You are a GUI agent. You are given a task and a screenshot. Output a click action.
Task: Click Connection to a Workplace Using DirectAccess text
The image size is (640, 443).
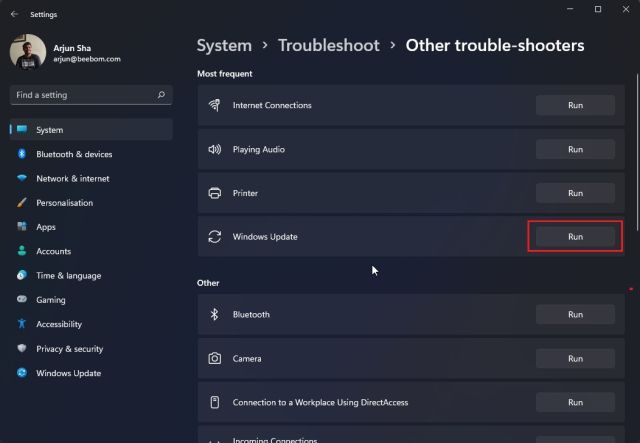tap(320, 403)
